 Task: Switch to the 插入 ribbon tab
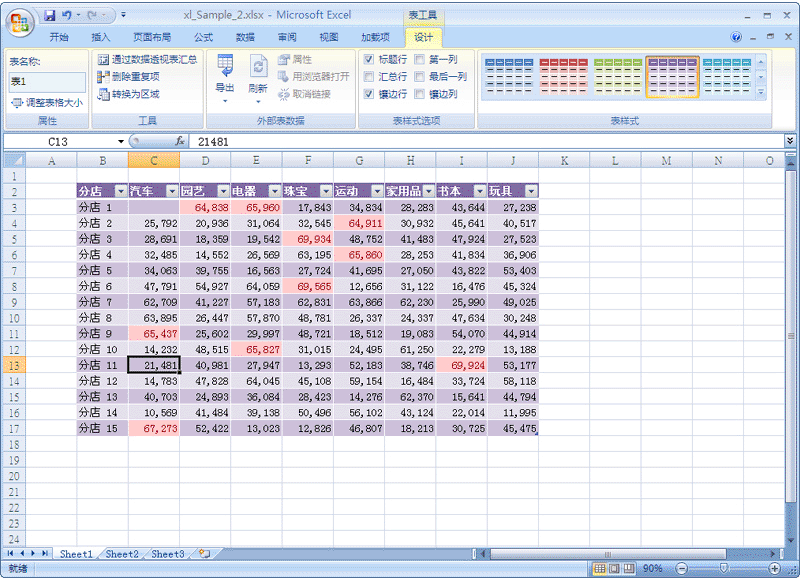(x=101, y=37)
